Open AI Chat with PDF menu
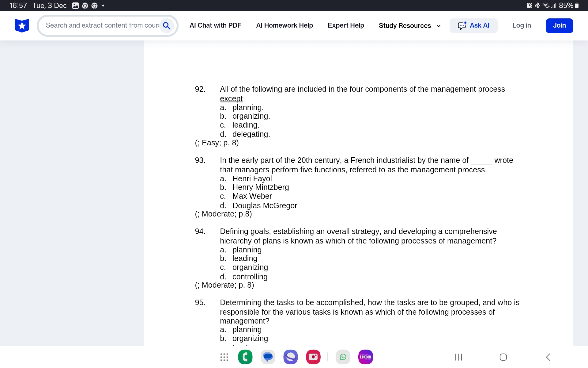 pos(215,25)
